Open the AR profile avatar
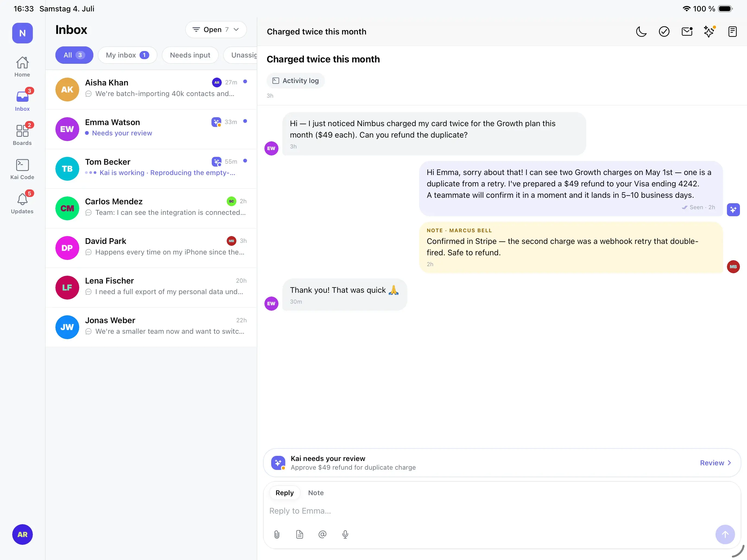This screenshot has height=560, width=747. point(22,534)
